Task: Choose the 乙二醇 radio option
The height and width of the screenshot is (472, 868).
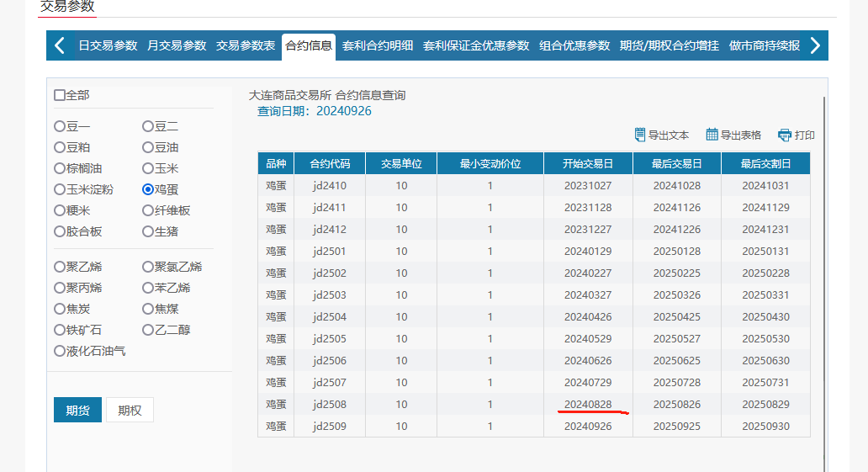Action: point(147,330)
